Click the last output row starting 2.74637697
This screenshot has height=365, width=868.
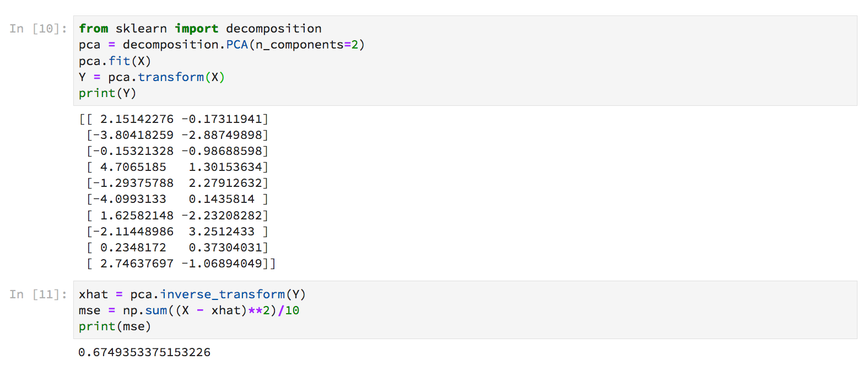point(180,264)
